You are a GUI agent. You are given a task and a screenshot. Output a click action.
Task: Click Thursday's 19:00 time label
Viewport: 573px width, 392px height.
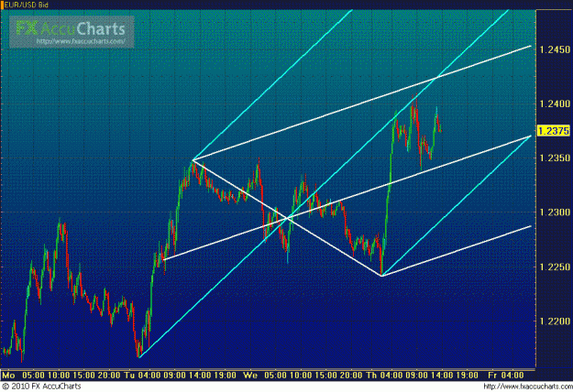click(x=467, y=376)
